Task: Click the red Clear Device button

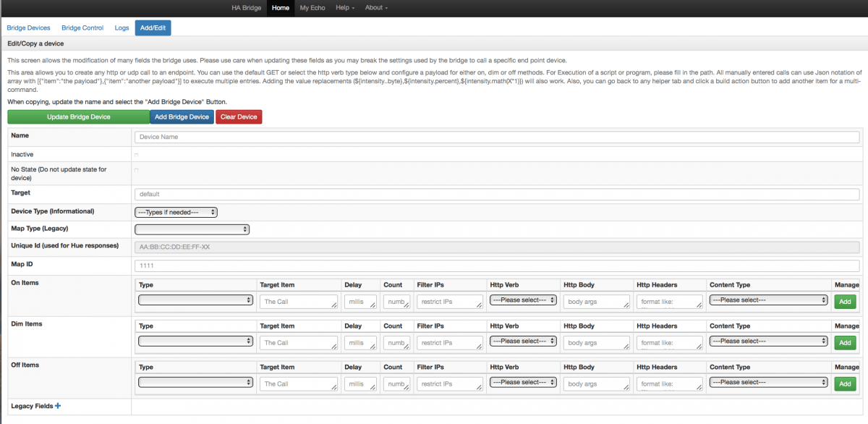Action: tap(239, 116)
